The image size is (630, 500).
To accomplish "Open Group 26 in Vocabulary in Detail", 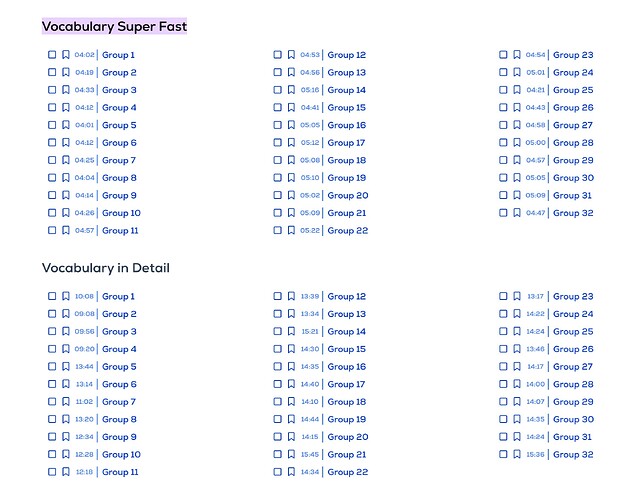I will click(x=573, y=349).
